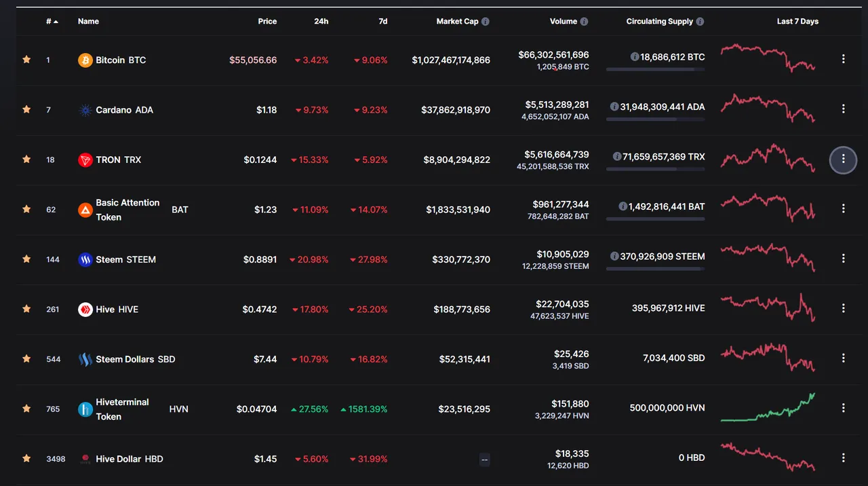Click the Cardano coin logo

coord(85,110)
